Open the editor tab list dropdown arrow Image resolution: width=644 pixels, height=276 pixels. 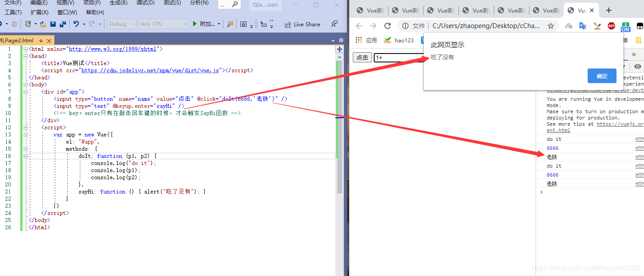tap(333, 40)
